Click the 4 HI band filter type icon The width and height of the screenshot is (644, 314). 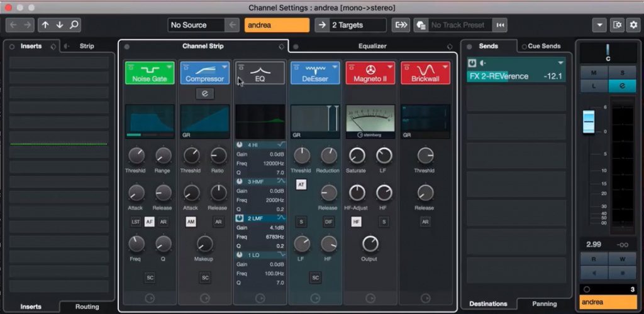[281, 144]
